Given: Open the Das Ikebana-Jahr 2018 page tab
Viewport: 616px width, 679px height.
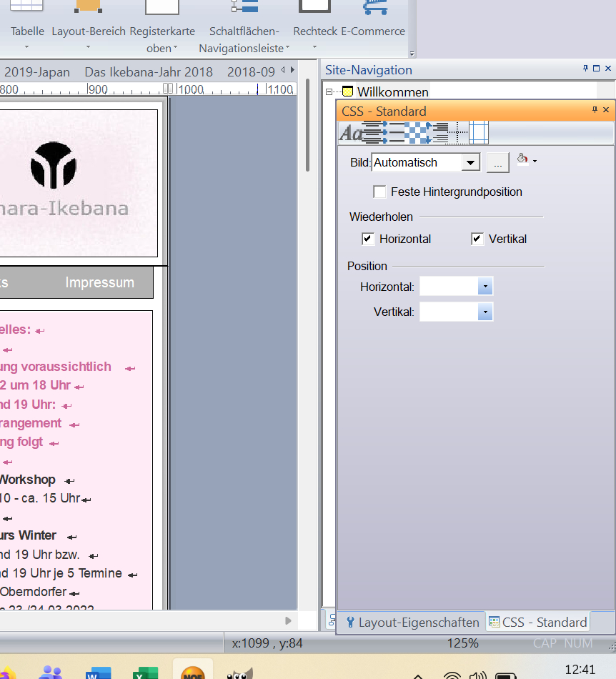Looking at the screenshot, I should click(x=149, y=71).
